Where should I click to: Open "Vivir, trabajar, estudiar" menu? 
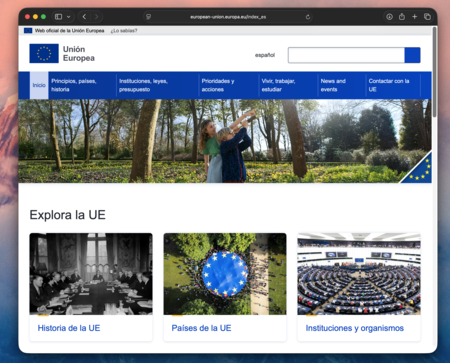(x=278, y=85)
